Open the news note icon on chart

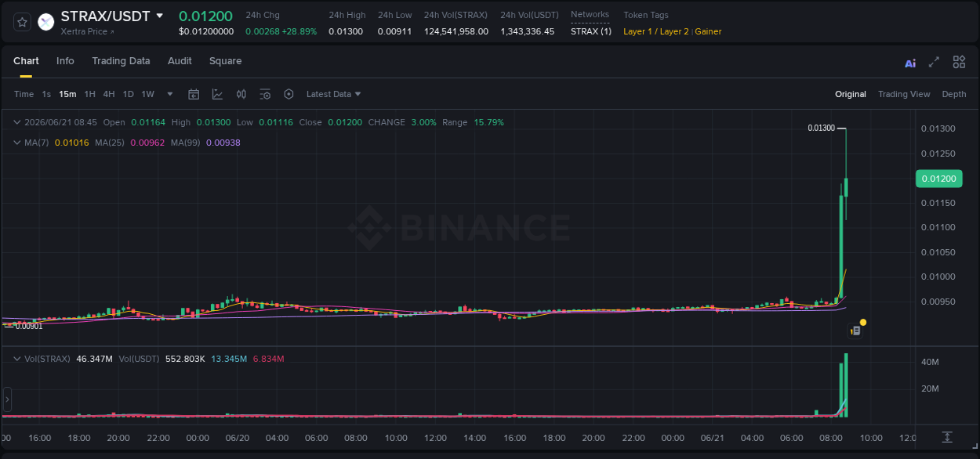click(855, 331)
